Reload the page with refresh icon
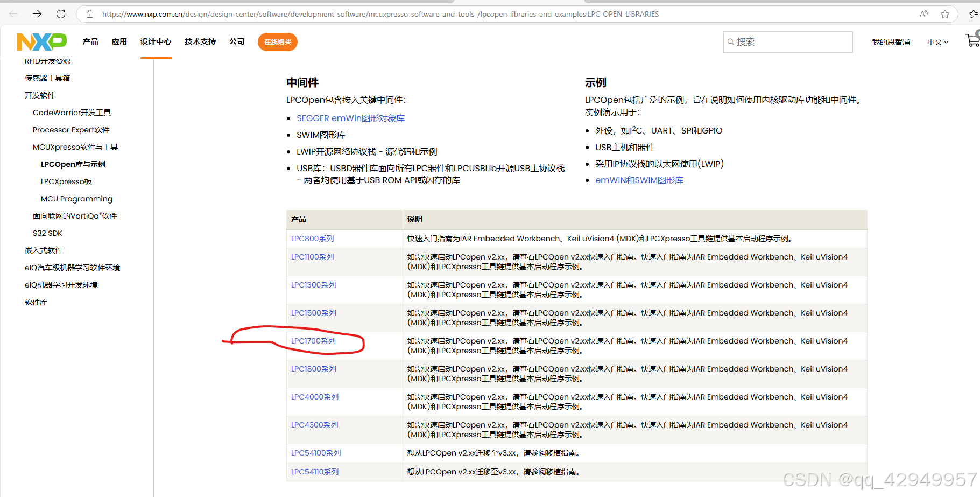The image size is (980, 497). tap(61, 14)
